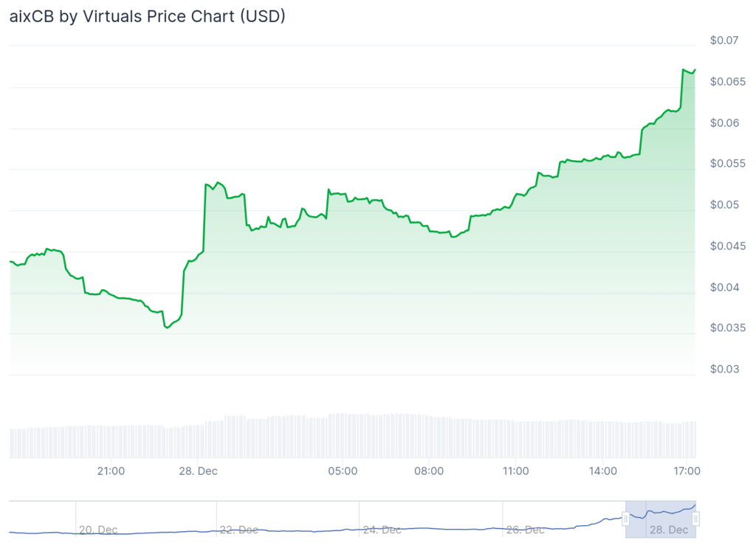Click the aixCB by Virtuals Price Chart title
This screenshot has height=551, width=756.
click(x=148, y=17)
